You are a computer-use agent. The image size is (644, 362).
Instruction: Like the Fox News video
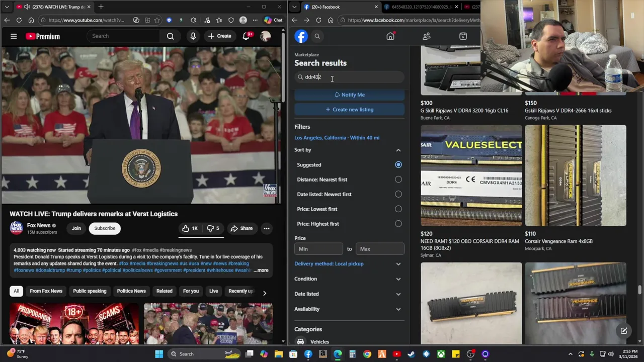(190, 228)
